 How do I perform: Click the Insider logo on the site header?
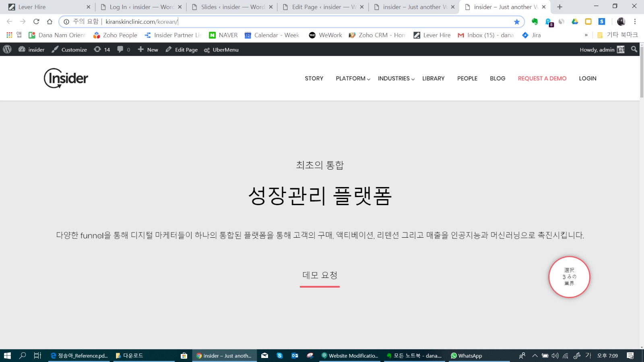(x=66, y=78)
